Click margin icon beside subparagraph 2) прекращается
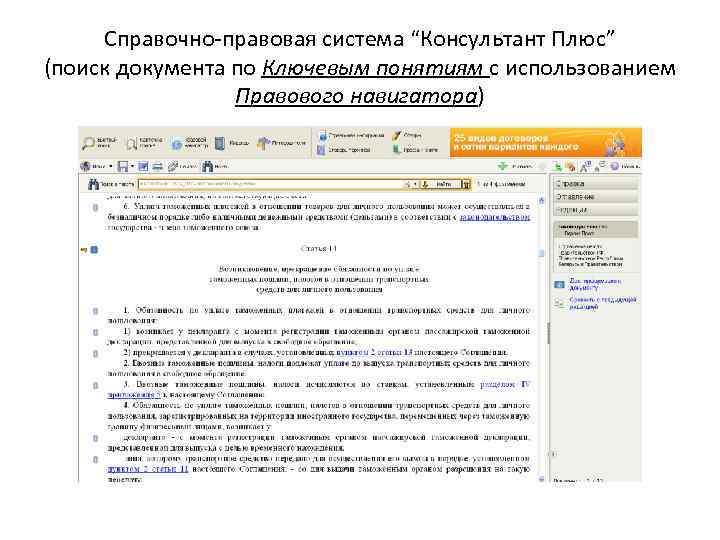720x540 pixels. coord(95,354)
